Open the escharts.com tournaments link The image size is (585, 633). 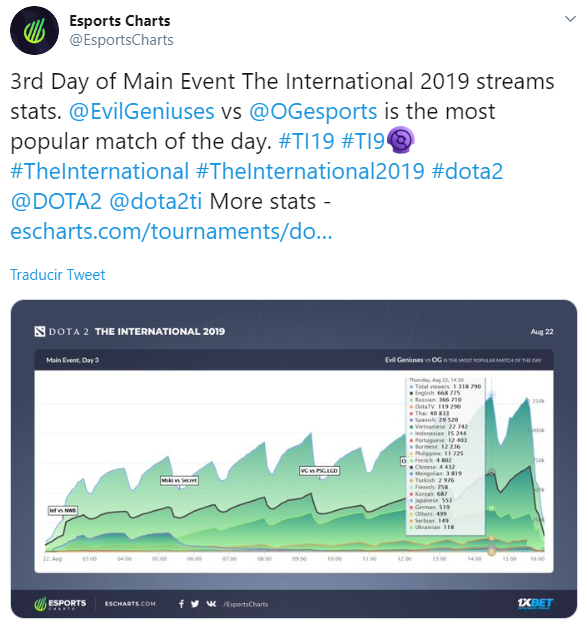point(171,231)
